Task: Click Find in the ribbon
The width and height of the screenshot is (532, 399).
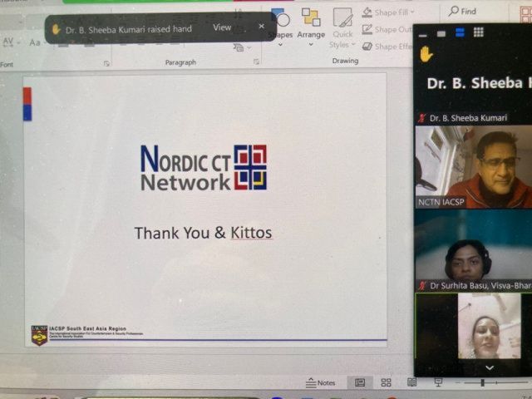Action: coord(462,11)
